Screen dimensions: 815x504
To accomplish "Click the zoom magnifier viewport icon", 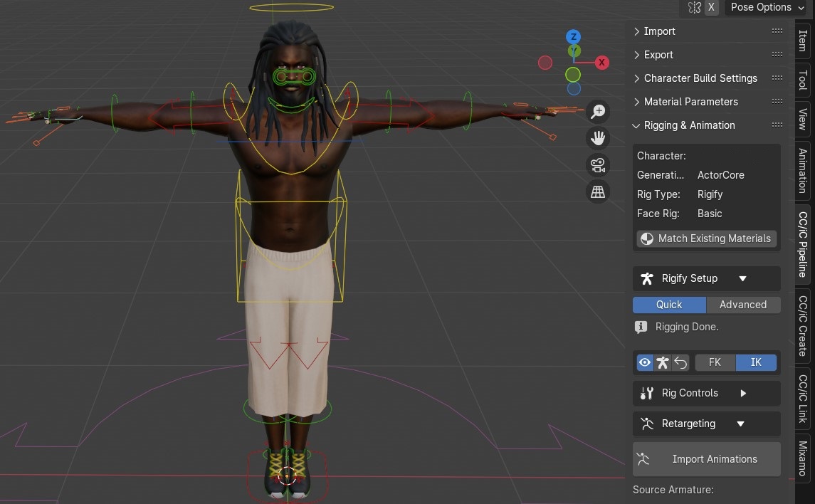I will pyautogui.click(x=598, y=111).
